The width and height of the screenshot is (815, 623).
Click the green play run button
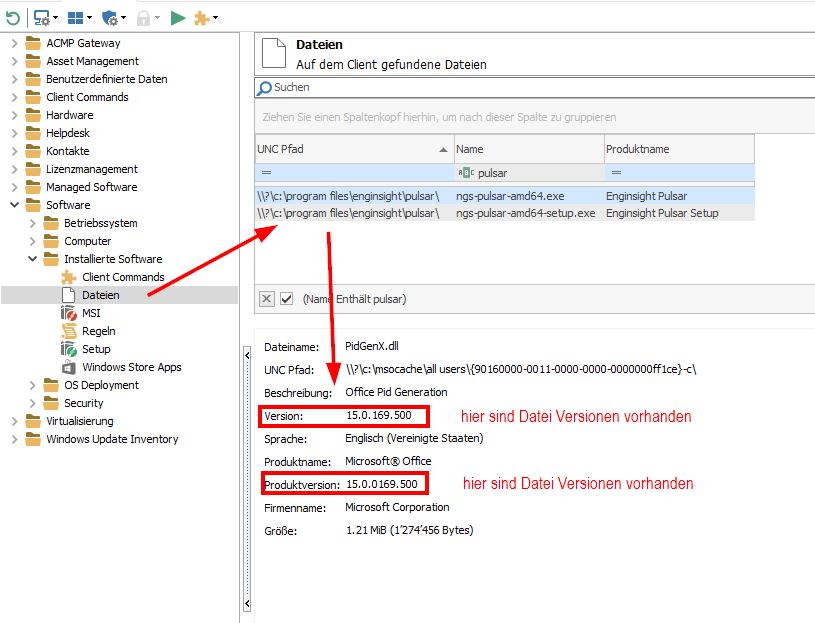point(178,18)
